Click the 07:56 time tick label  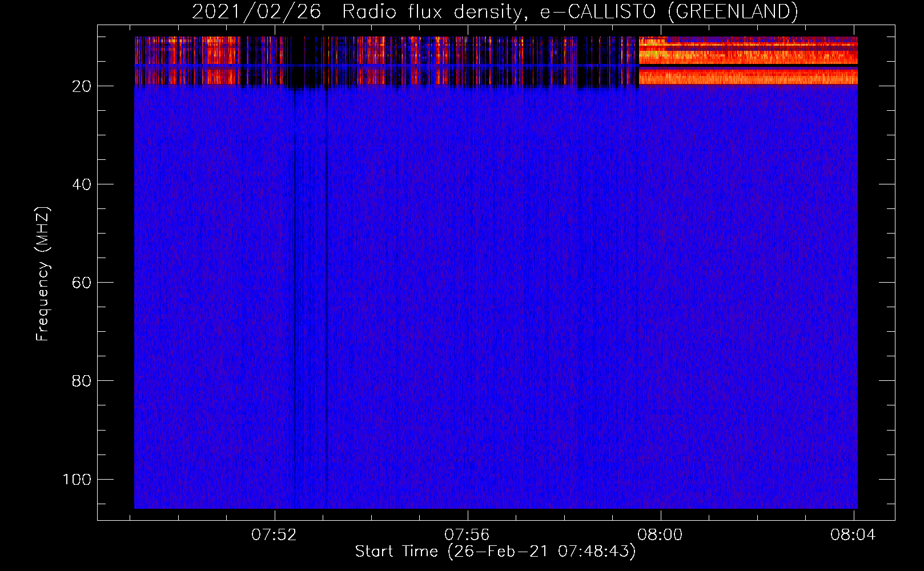[x=467, y=535]
